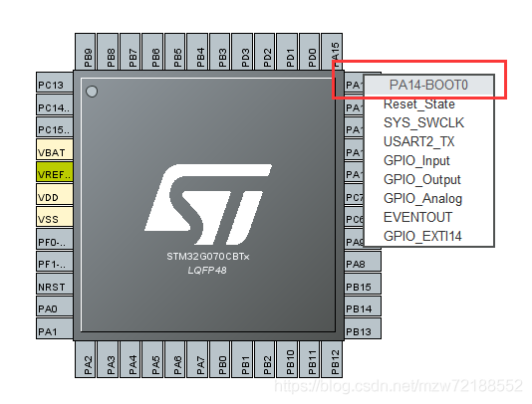This screenshot has height=404, width=532.
Task: Select the PA3 pin
Action: click(x=108, y=359)
